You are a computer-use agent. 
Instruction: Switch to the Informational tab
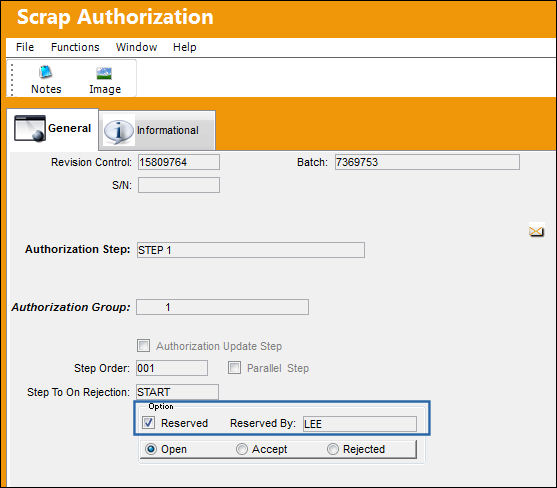pos(157,131)
